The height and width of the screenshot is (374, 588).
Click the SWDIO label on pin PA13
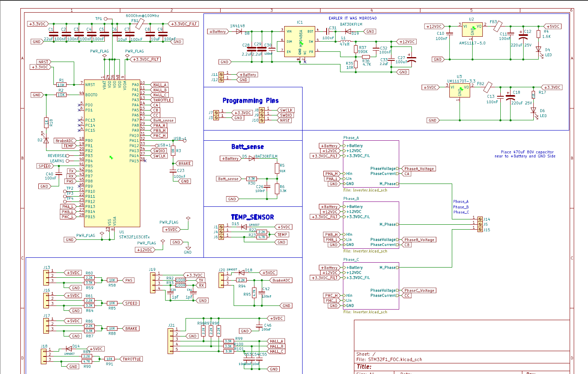159,151
